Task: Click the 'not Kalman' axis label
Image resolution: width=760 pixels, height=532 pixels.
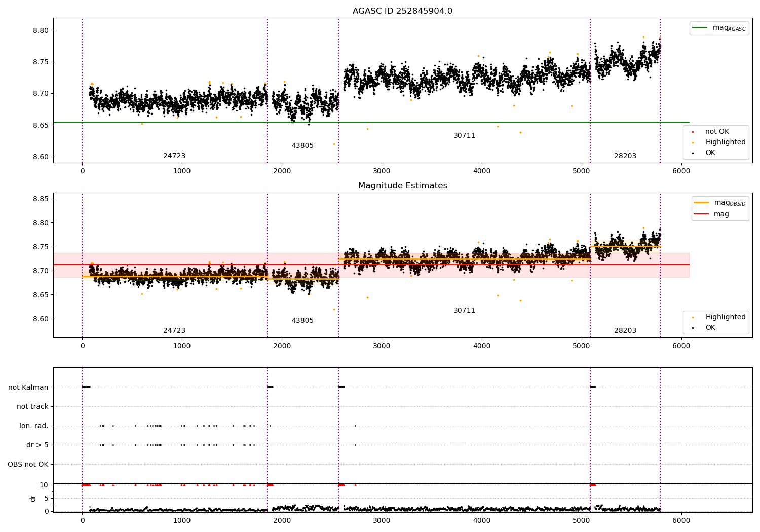Action: (x=28, y=388)
